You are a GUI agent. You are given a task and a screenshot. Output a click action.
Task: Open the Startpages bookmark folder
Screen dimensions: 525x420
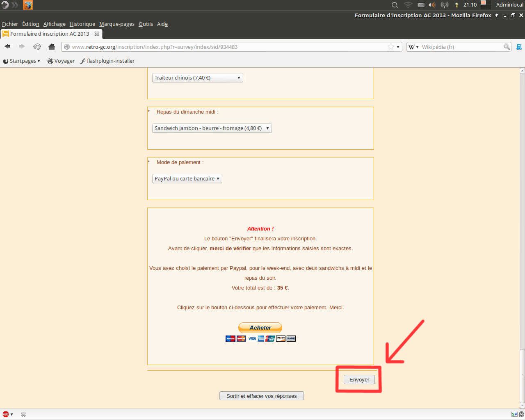coord(22,61)
